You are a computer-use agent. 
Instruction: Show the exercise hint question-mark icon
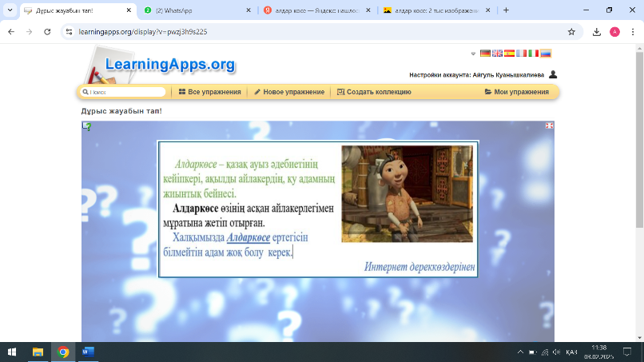tap(86, 126)
